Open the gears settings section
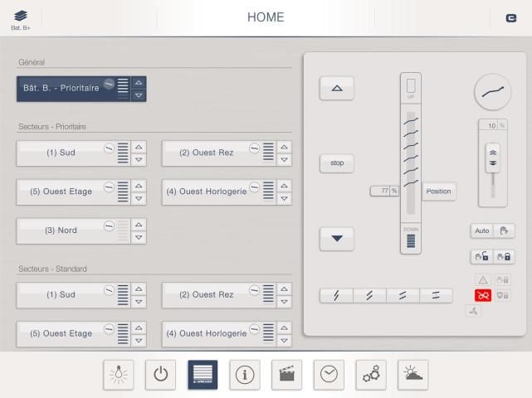The width and height of the screenshot is (532, 398). pos(371,375)
